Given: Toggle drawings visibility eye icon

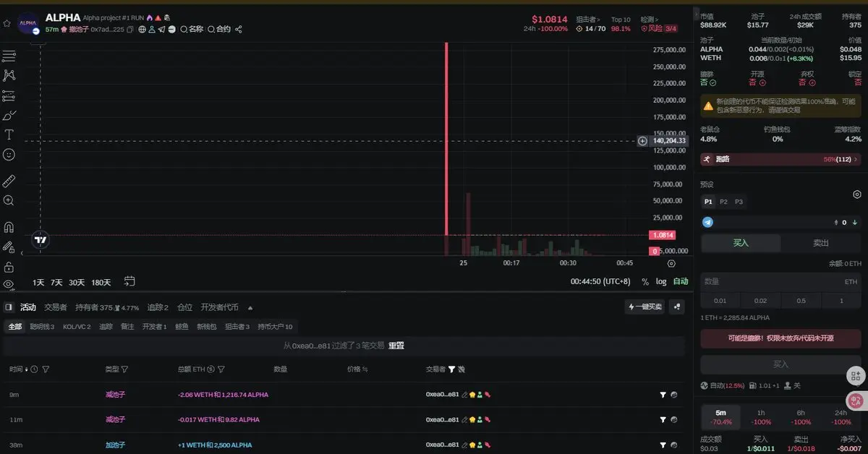Looking at the screenshot, I should 9,285.
